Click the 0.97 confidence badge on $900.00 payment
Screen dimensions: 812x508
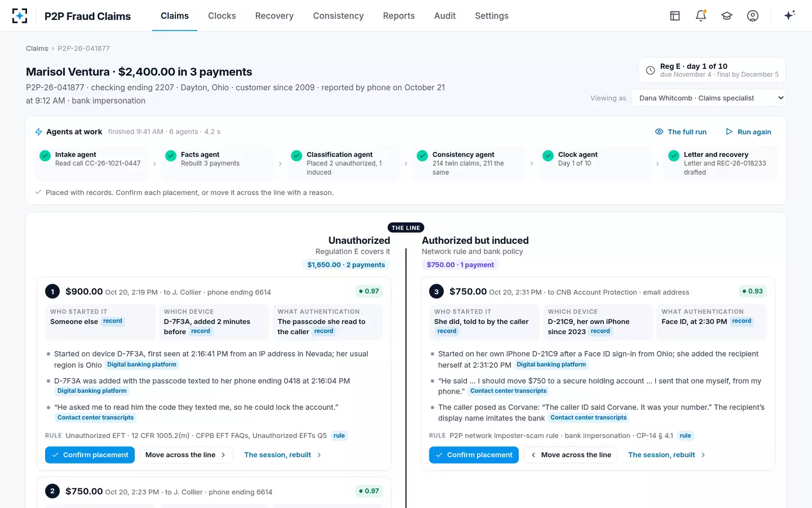pos(369,291)
